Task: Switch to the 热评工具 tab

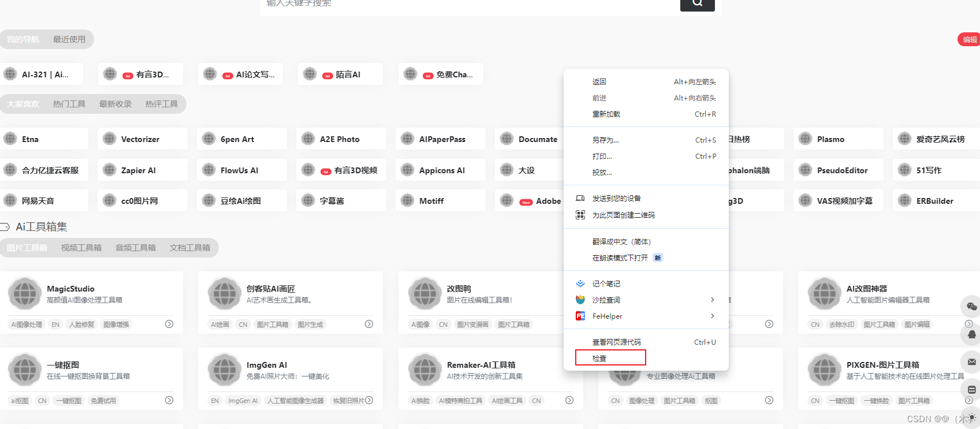Action: pos(162,104)
